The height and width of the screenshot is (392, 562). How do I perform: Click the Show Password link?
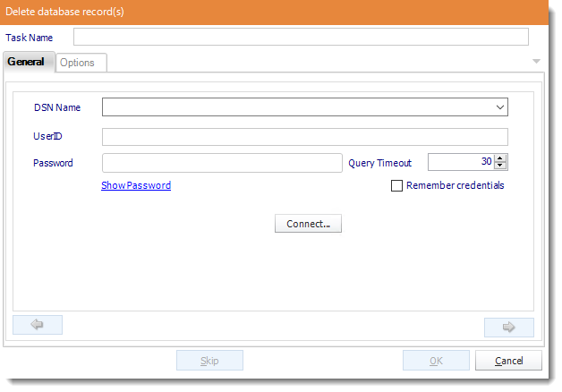tap(136, 185)
